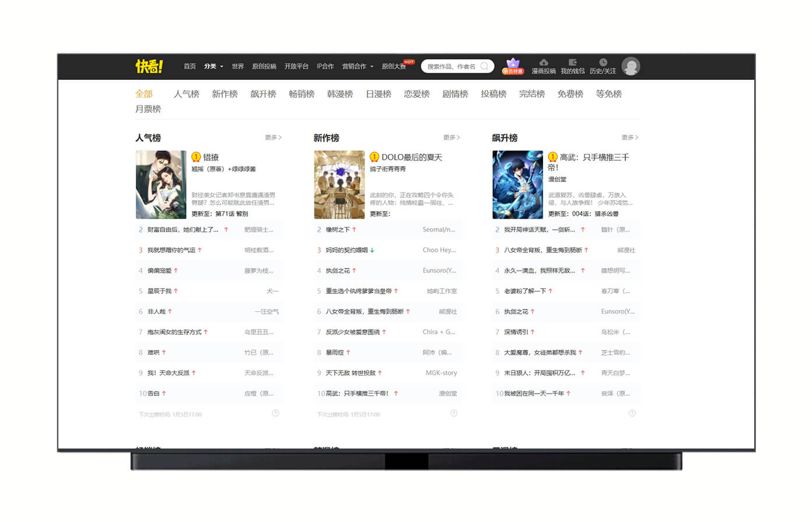Click the gold No.1 medal next to 错撩
The width and height of the screenshot is (812, 522).
point(197,156)
